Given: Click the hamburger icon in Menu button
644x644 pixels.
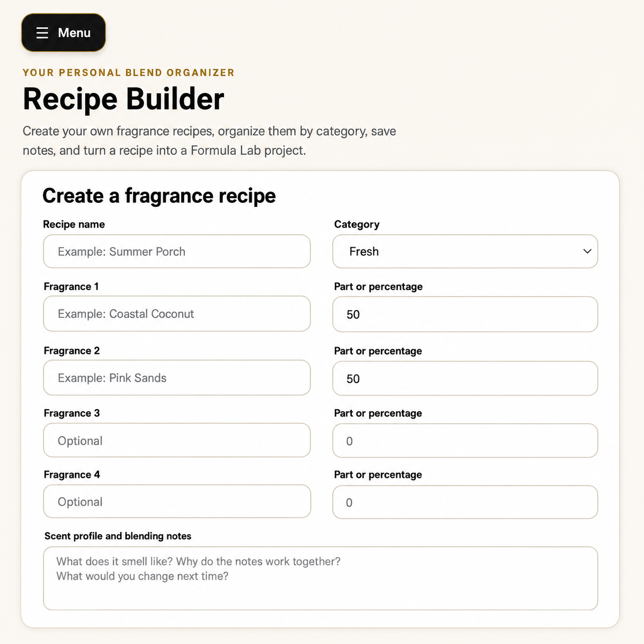Looking at the screenshot, I should click(x=42, y=33).
